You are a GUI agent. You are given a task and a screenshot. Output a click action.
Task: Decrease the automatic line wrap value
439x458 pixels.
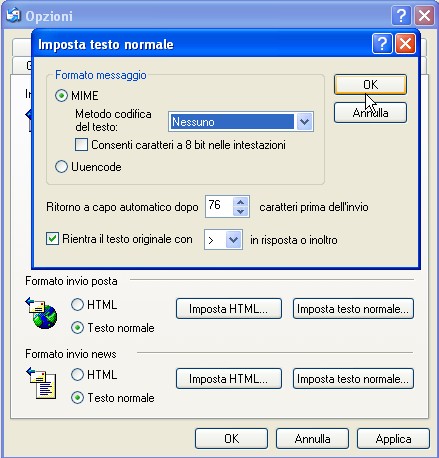click(x=241, y=211)
